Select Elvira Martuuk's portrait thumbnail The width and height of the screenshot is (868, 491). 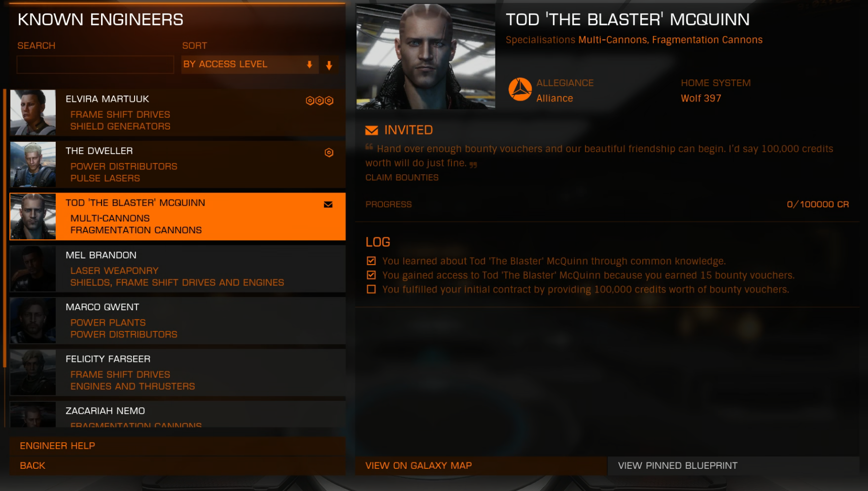pyautogui.click(x=33, y=112)
